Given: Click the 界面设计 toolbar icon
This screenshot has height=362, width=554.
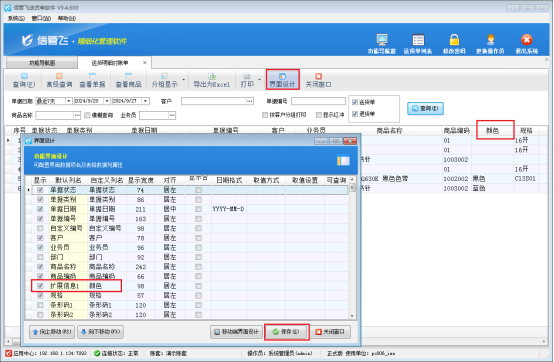Looking at the screenshot, I should click(x=282, y=76).
